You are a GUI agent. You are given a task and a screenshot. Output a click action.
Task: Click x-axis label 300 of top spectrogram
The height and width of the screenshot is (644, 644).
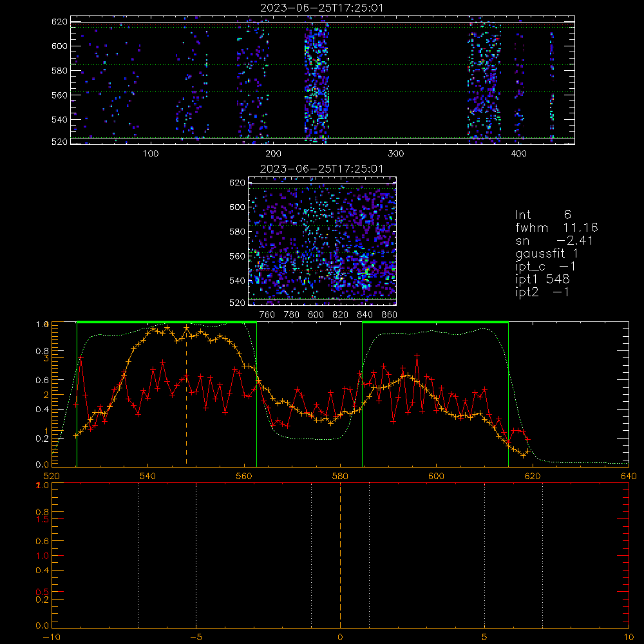[396, 154]
